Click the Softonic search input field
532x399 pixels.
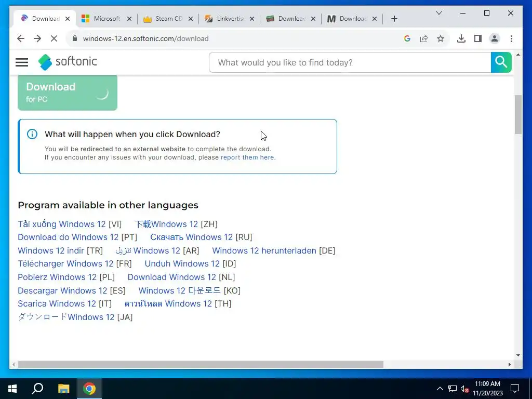350,62
